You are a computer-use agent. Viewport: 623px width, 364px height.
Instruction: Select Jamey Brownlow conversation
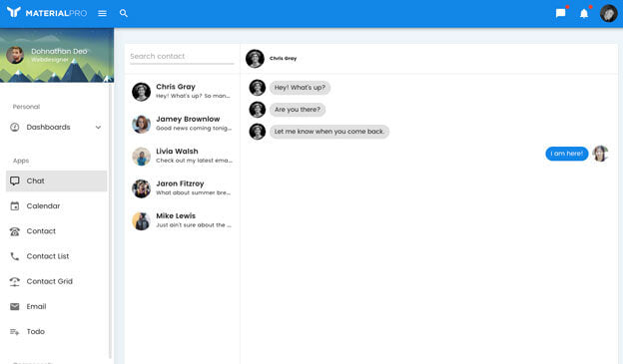[183, 124]
